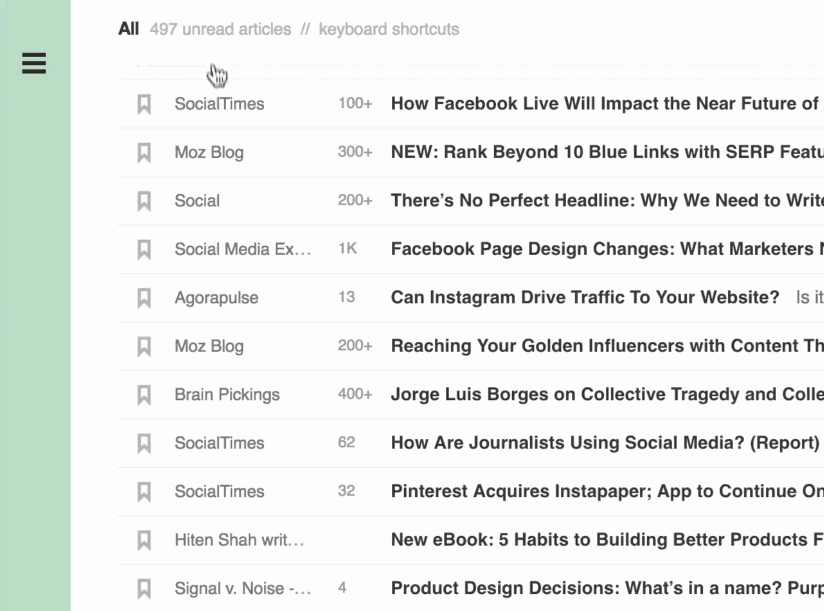
Task: Save the NEW: Rank Beyond 10 Blue Links article
Action: pos(144,152)
